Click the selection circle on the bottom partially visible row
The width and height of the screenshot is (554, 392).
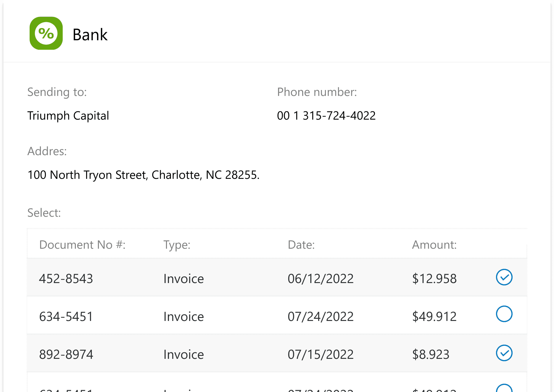pyautogui.click(x=504, y=388)
